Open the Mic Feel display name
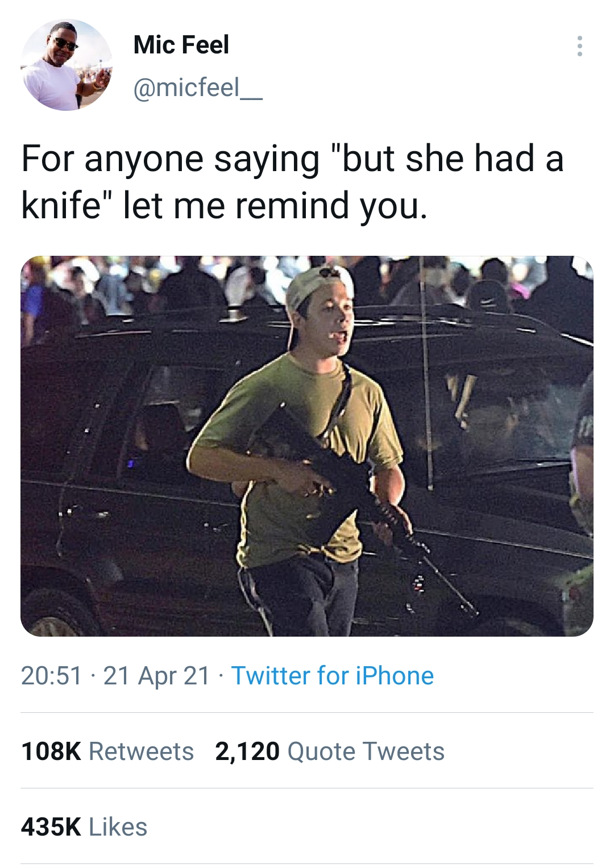The image size is (614, 868). tap(181, 44)
